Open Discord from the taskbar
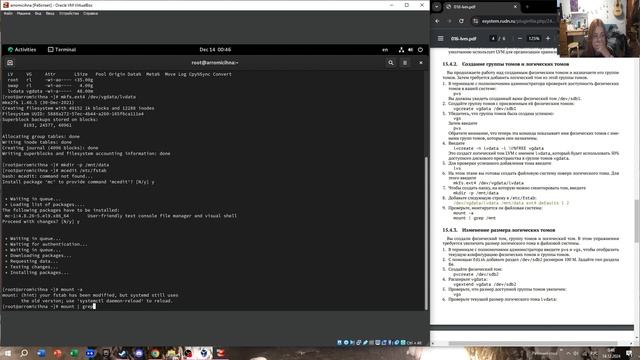The image size is (640, 360). [x=139, y=353]
